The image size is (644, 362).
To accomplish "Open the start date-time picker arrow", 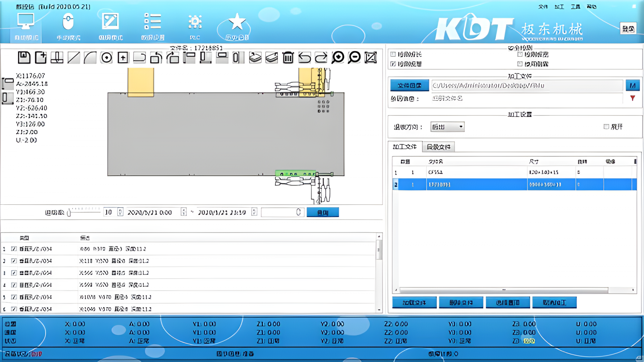I will [184, 212].
